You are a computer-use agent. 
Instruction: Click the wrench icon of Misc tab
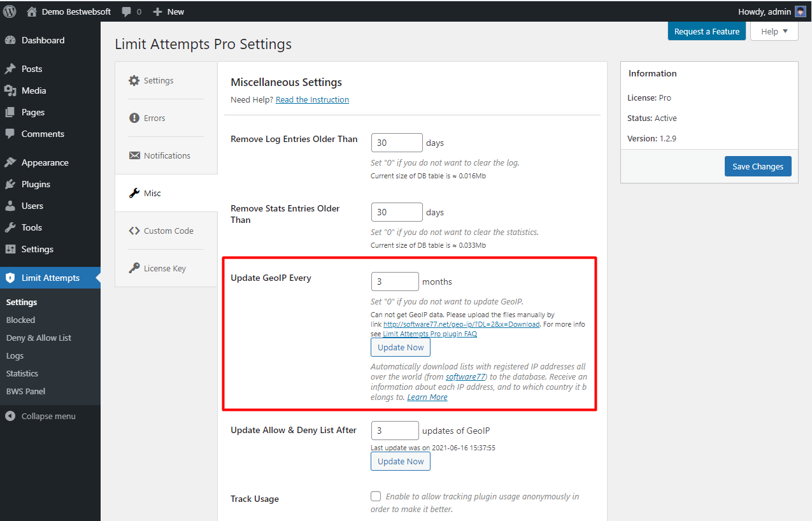[x=134, y=193]
